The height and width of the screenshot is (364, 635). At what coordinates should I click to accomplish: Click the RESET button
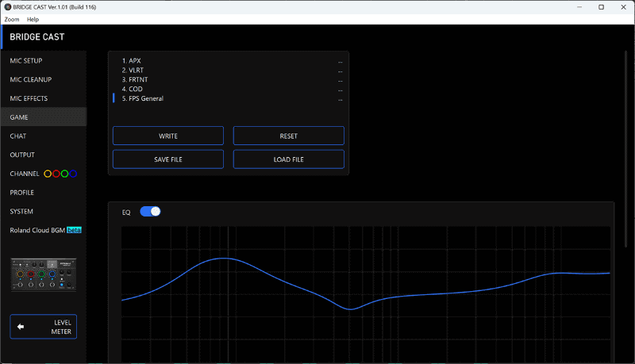[x=289, y=136]
